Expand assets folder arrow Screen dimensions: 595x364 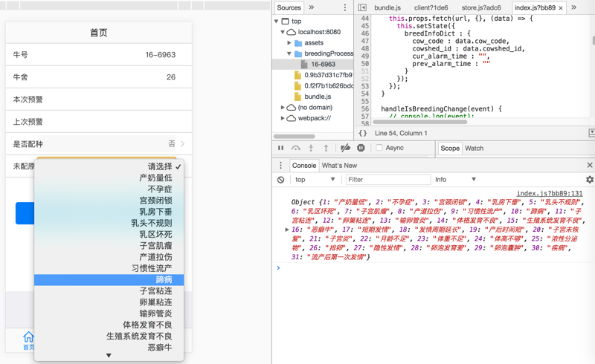tap(289, 43)
